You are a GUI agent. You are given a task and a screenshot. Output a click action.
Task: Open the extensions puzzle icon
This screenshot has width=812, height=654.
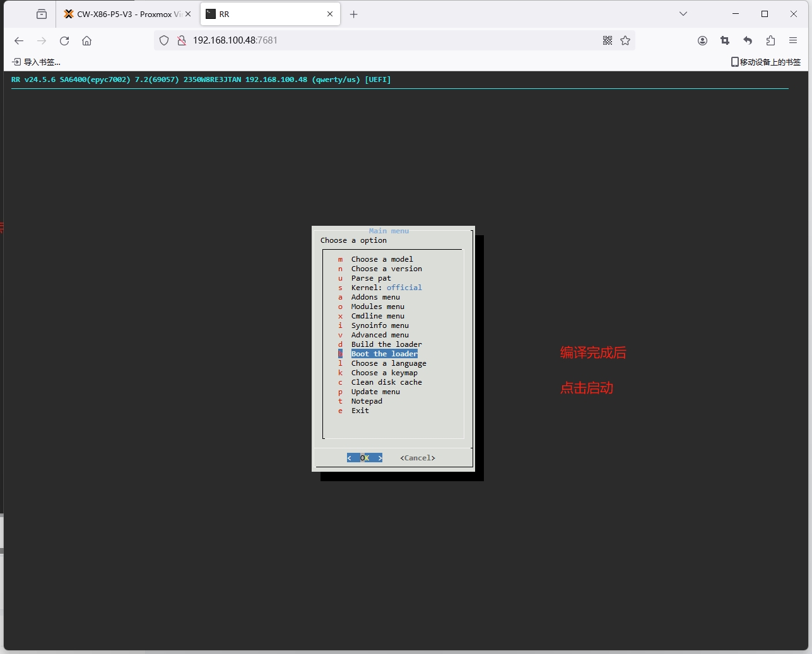pos(770,40)
